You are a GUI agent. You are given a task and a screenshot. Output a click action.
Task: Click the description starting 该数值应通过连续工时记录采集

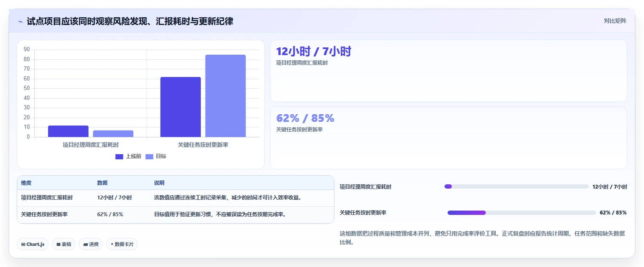pyautogui.click(x=227, y=198)
